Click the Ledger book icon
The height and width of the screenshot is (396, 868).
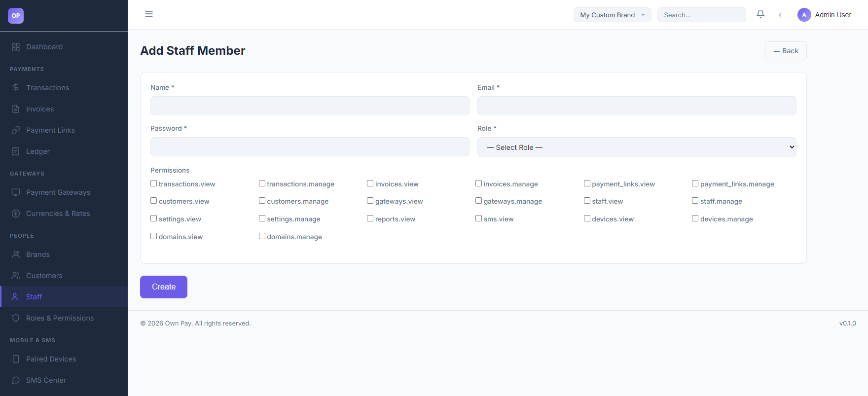click(x=16, y=151)
